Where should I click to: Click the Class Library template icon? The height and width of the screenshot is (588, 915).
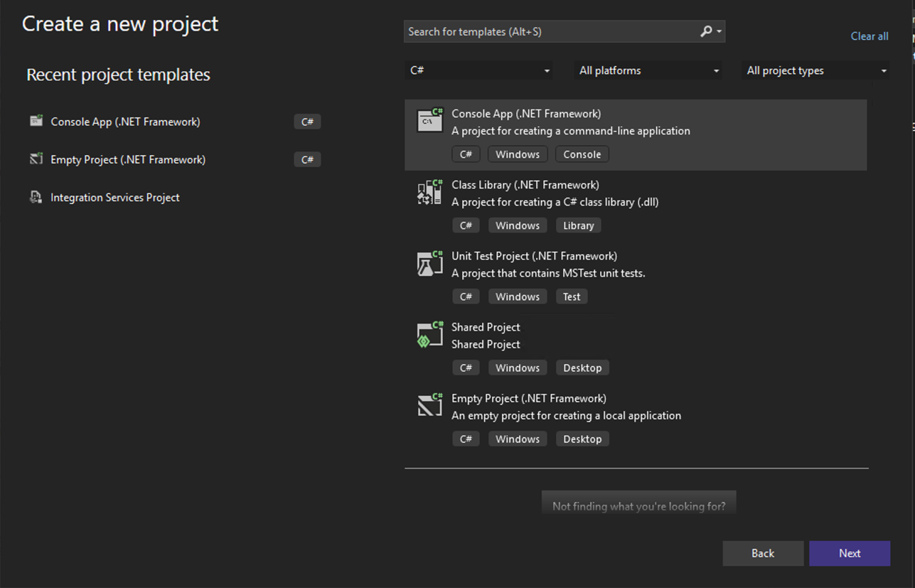[x=430, y=192]
